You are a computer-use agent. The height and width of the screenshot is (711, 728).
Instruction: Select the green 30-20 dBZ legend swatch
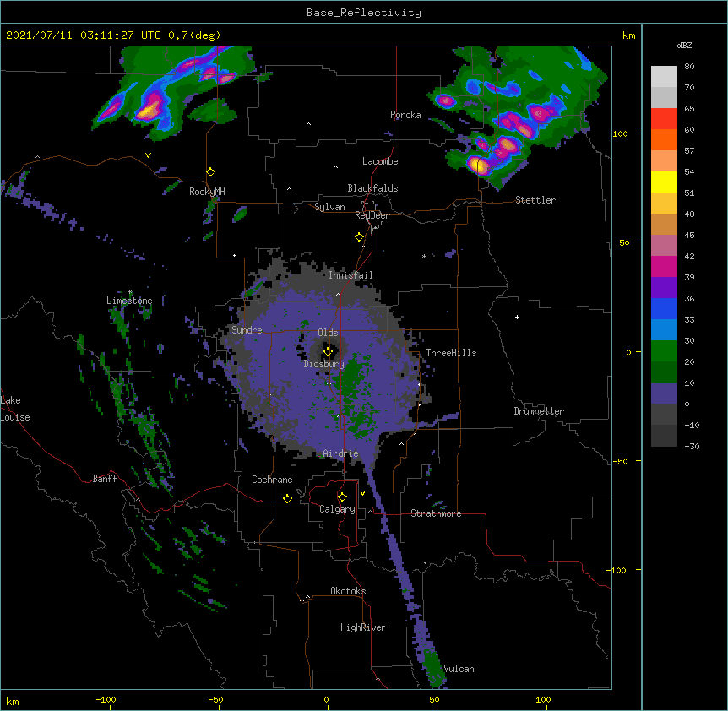click(x=664, y=351)
